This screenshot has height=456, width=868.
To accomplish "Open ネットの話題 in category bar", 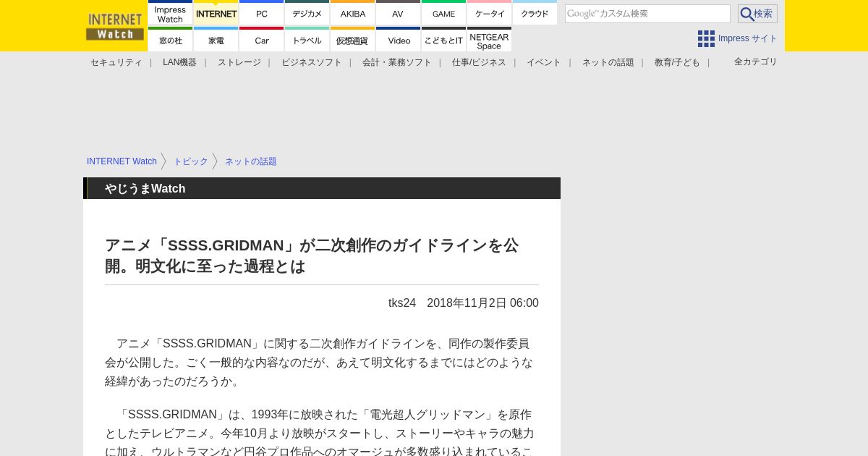I will 608,62.
